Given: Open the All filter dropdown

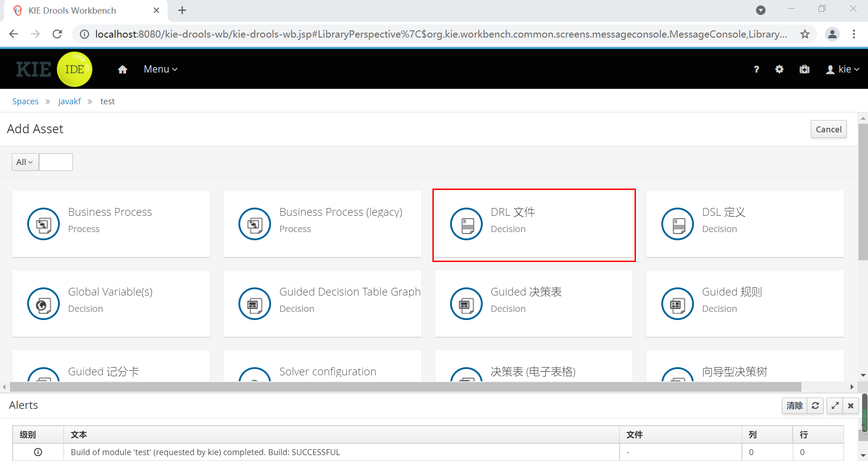Looking at the screenshot, I should coord(25,162).
